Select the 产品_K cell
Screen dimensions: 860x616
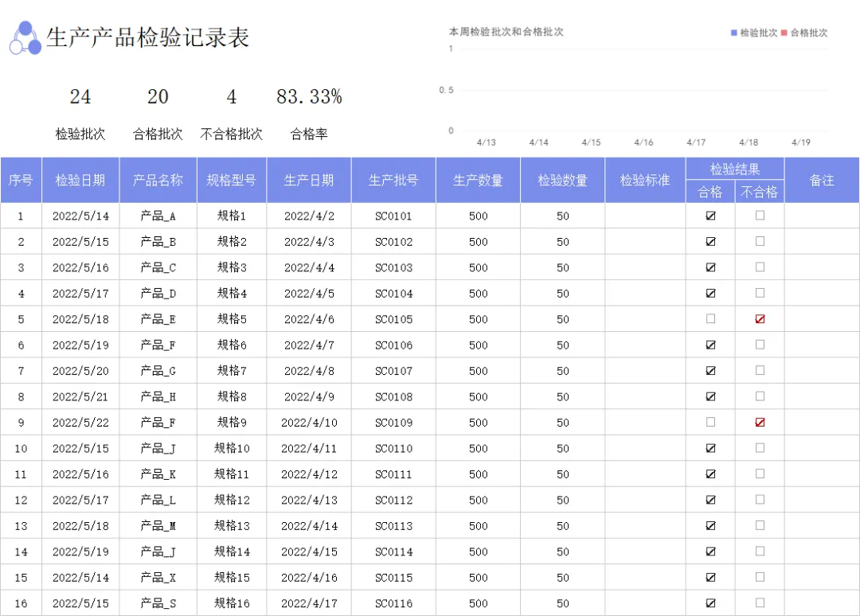pyautogui.click(x=158, y=474)
